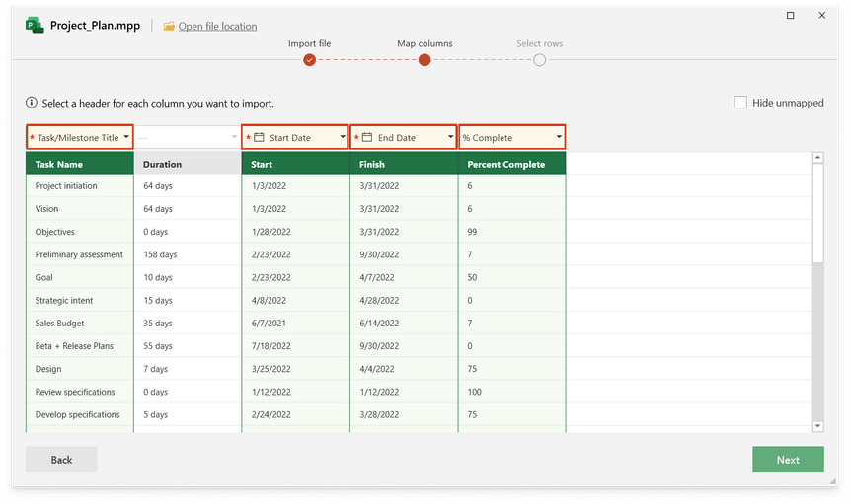Click the calendar icon in Start Date header
The width and height of the screenshot is (850, 504).
point(260,138)
